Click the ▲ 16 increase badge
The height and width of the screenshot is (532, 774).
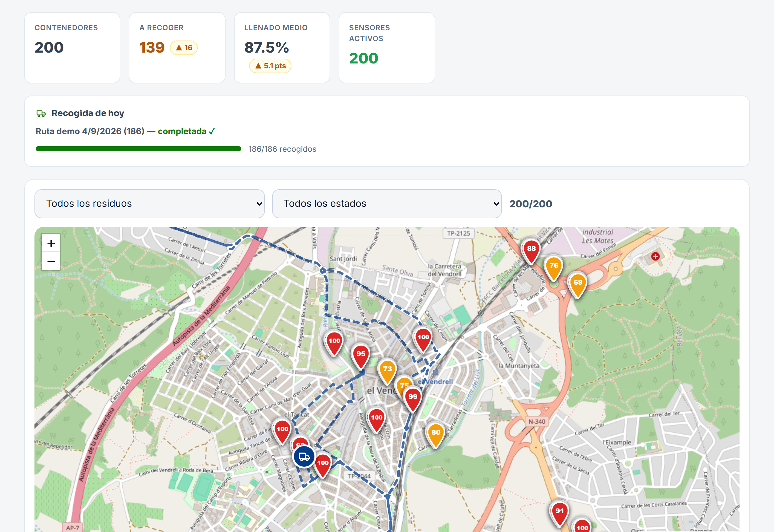(184, 48)
